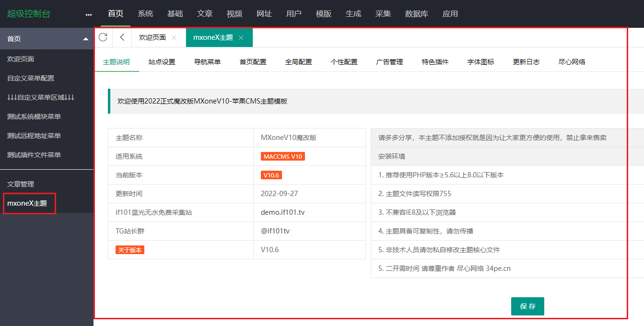This screenshot has width=644, height=326.
Task: Click the 欢迎使用2022正式魔改版 banner text
Action: 202,101
